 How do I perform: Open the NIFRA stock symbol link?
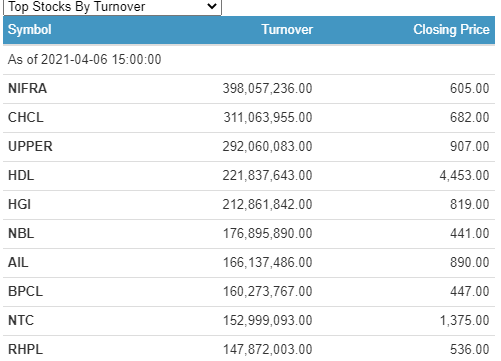(x=27, y=88)
